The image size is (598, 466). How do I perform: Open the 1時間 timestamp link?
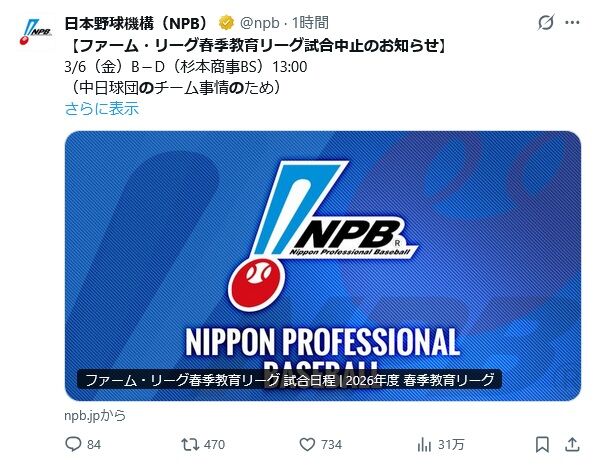(310, 23)
